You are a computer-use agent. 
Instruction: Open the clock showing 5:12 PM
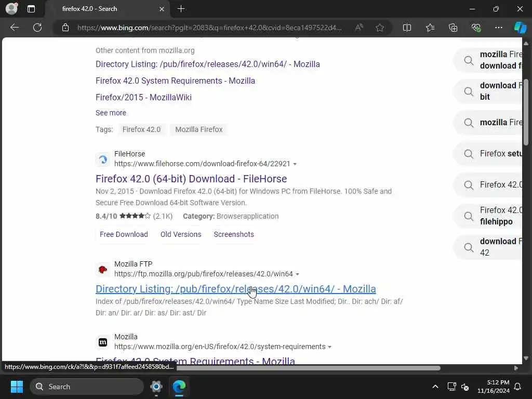click(494, 387)
